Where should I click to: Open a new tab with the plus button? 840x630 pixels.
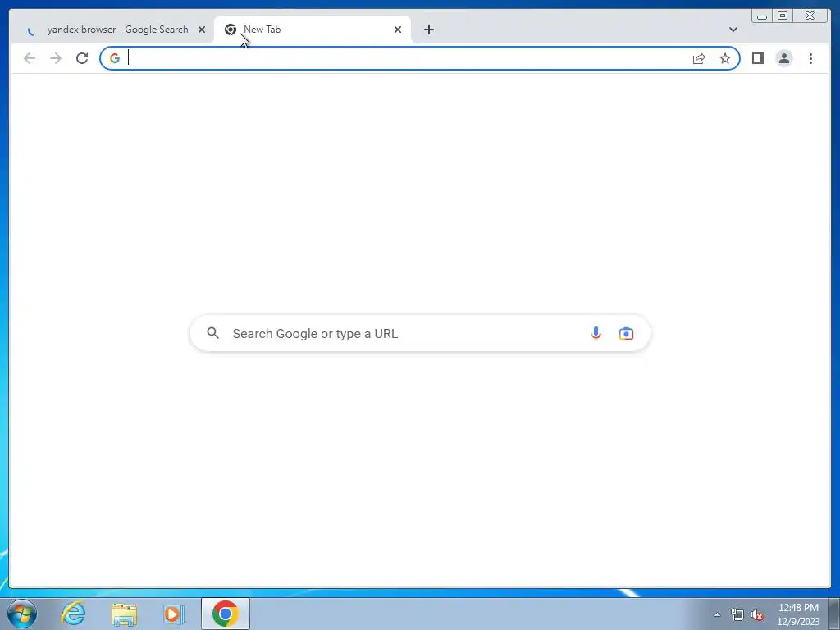[428, 30]
